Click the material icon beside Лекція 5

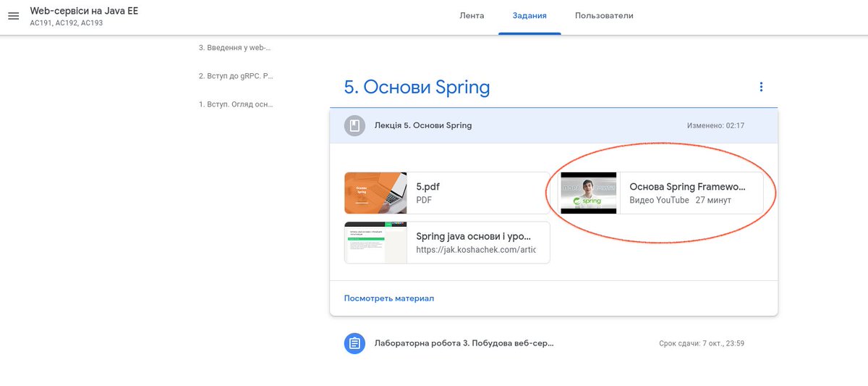[x=354, y=126]
